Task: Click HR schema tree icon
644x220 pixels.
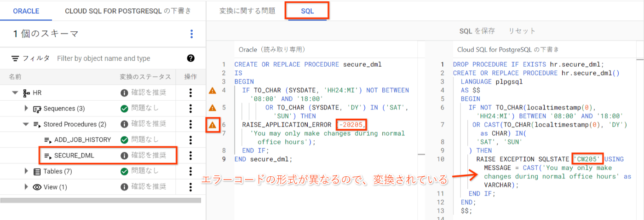Action: pyautogui.click(x=26, y=93)
